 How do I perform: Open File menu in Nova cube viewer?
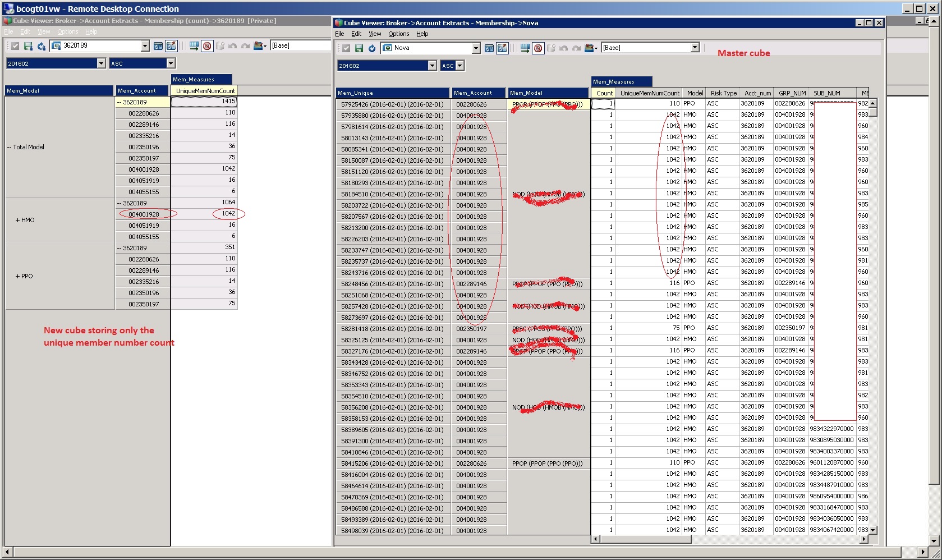(x=340, y=34)
